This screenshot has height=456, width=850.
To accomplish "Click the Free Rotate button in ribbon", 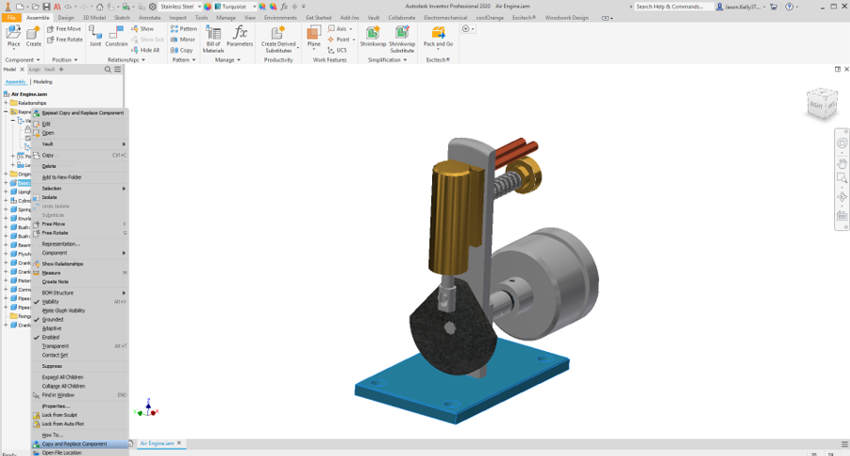I will coord(65,40).
